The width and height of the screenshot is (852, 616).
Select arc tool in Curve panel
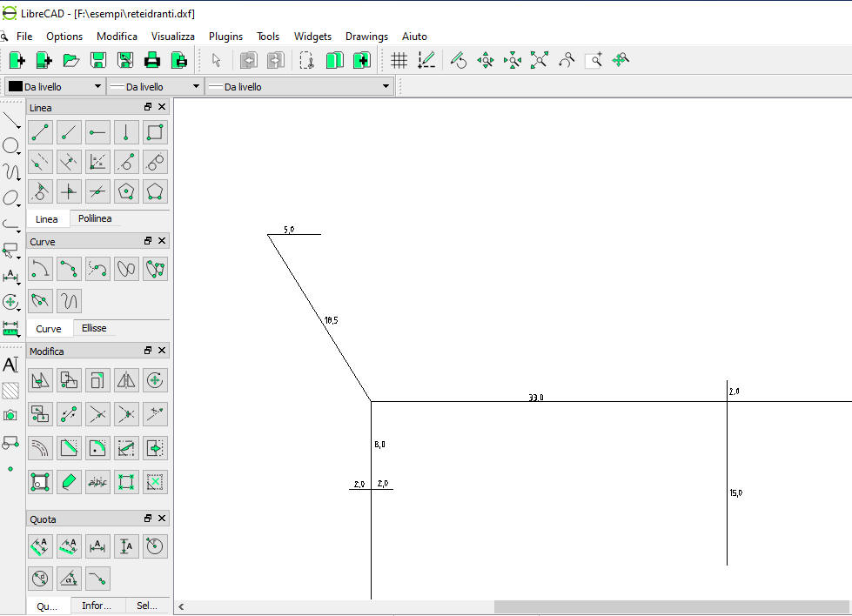click(x=40, y=269)
